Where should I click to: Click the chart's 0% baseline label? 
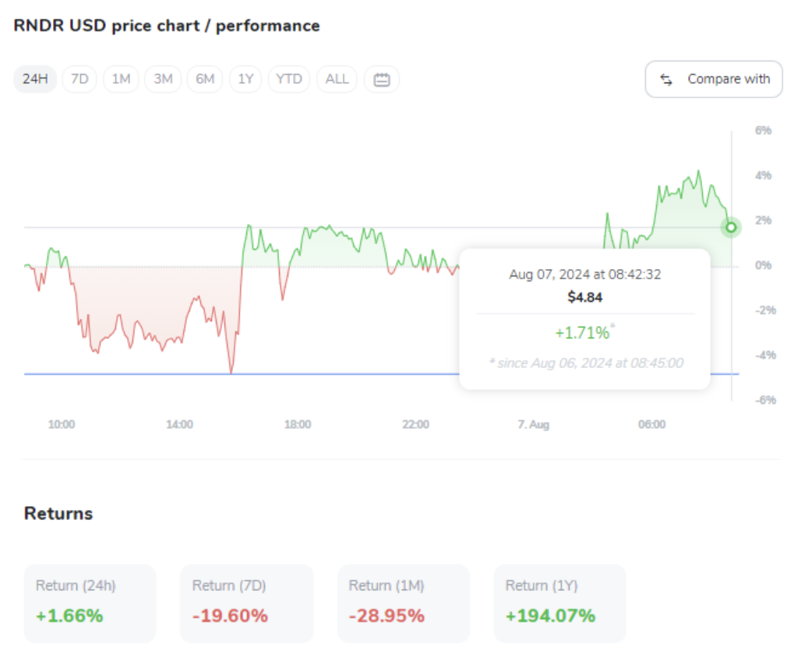[x=763, y=265]
